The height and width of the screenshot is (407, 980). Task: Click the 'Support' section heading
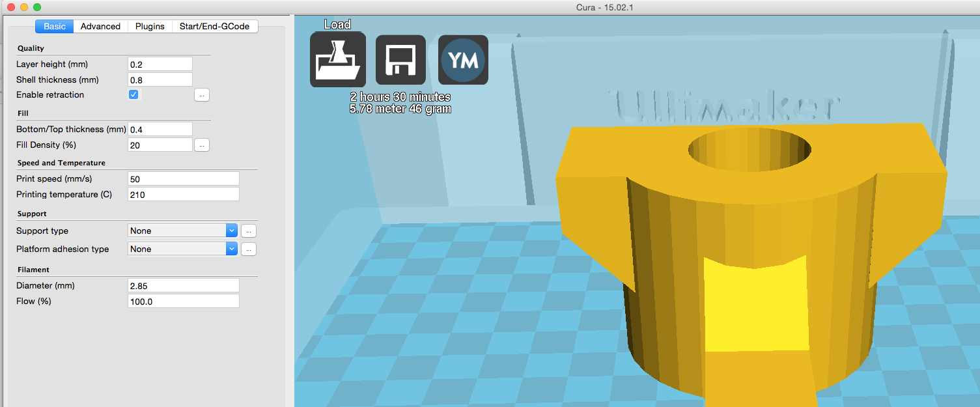(32, 214)
